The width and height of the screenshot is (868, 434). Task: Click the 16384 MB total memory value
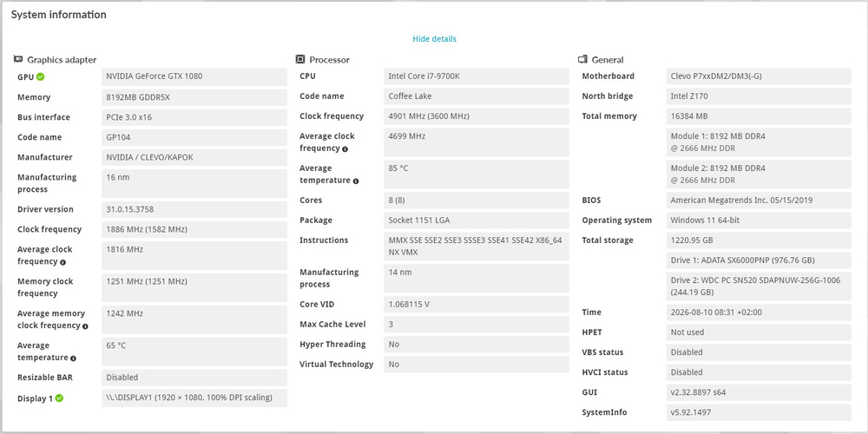pyautogui.click(x=759, y=116)
